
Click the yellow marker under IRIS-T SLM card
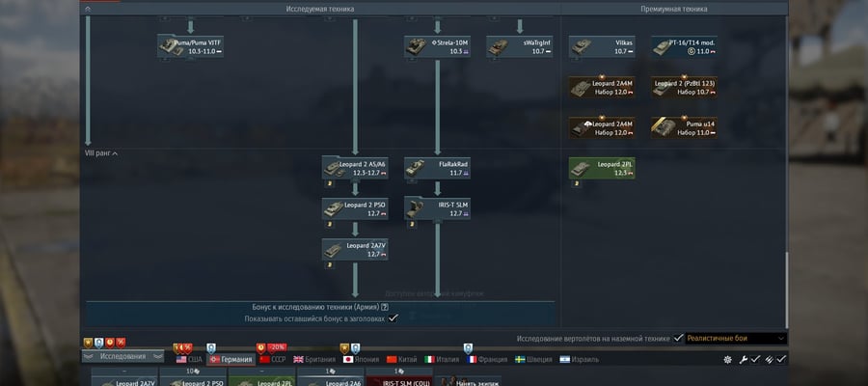(411, 224)
